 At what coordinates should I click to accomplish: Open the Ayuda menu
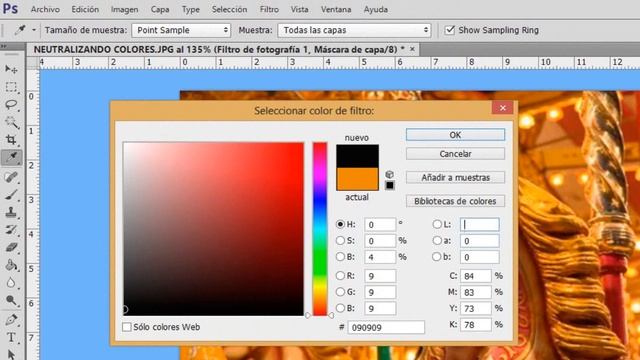pyautogui.click(x=376, y=9)
